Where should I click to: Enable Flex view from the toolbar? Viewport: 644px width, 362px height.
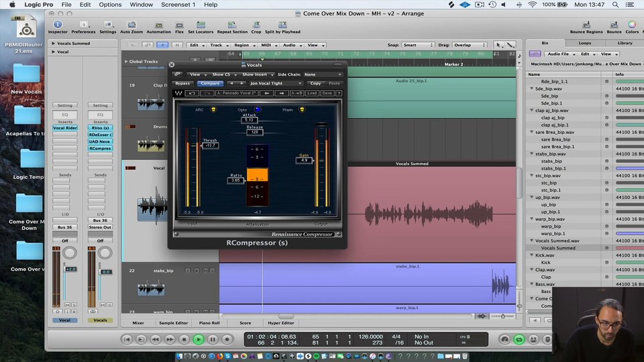179,27
